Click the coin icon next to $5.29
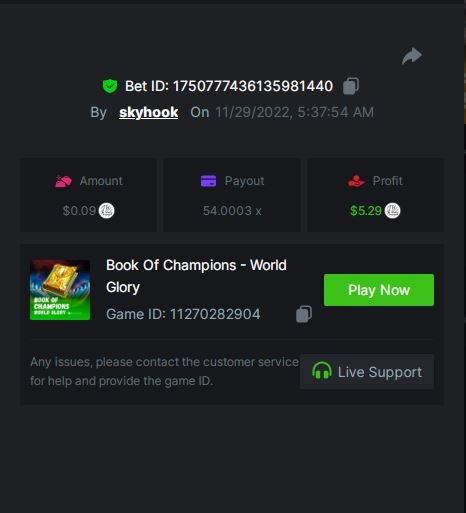The height and width of the screenshot is (513, 466). tap(392, 211)
